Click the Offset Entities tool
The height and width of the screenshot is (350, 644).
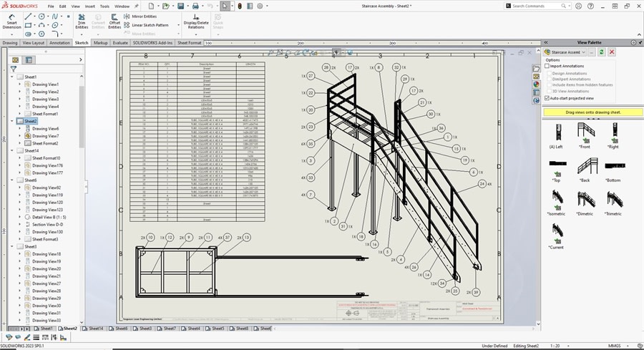point(114,20)
